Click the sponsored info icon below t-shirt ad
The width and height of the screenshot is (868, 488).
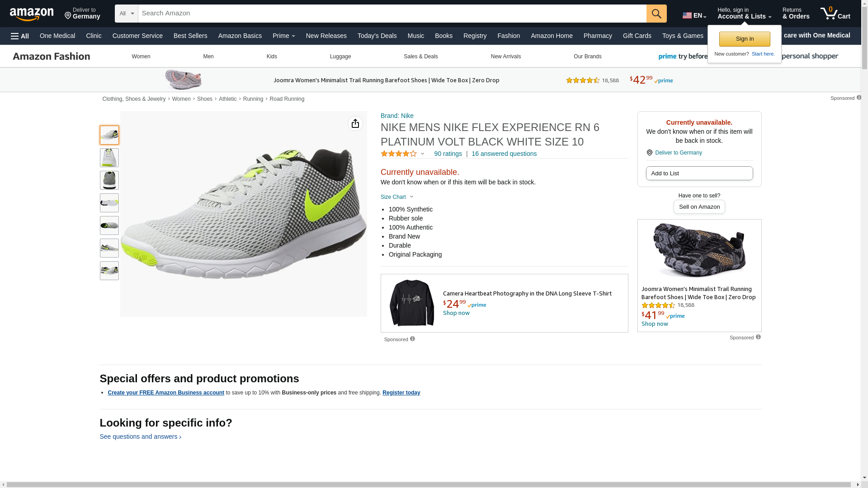(412, 339)
